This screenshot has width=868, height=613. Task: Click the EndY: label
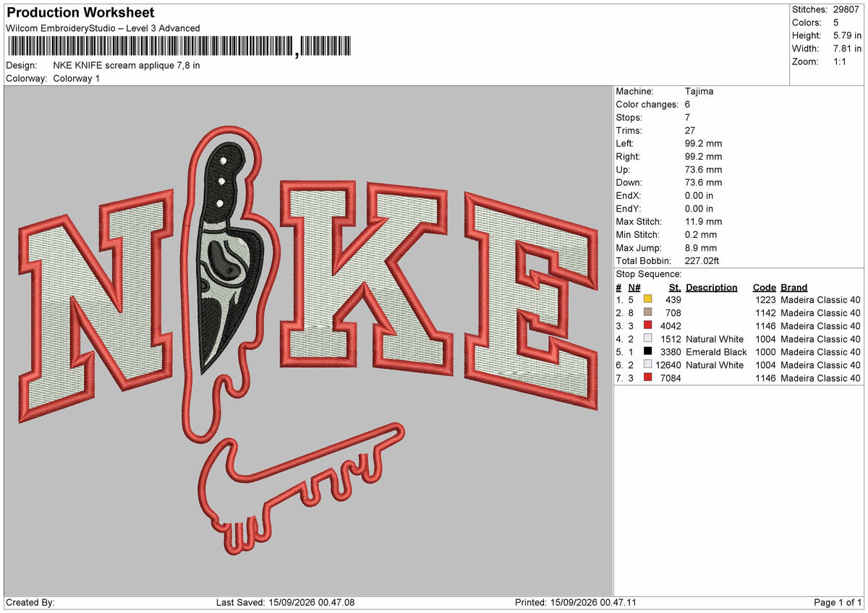pyautogui.click(x=629, y=208)
